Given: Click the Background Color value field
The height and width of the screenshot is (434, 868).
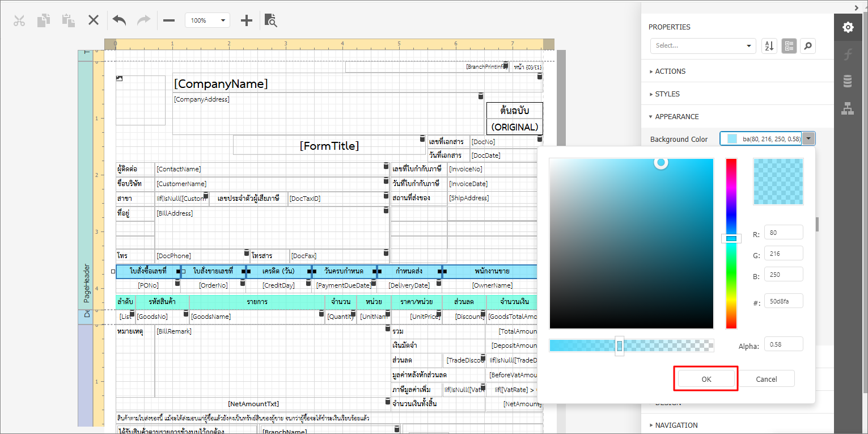Looking at the screenshot, I should (761, 139).
